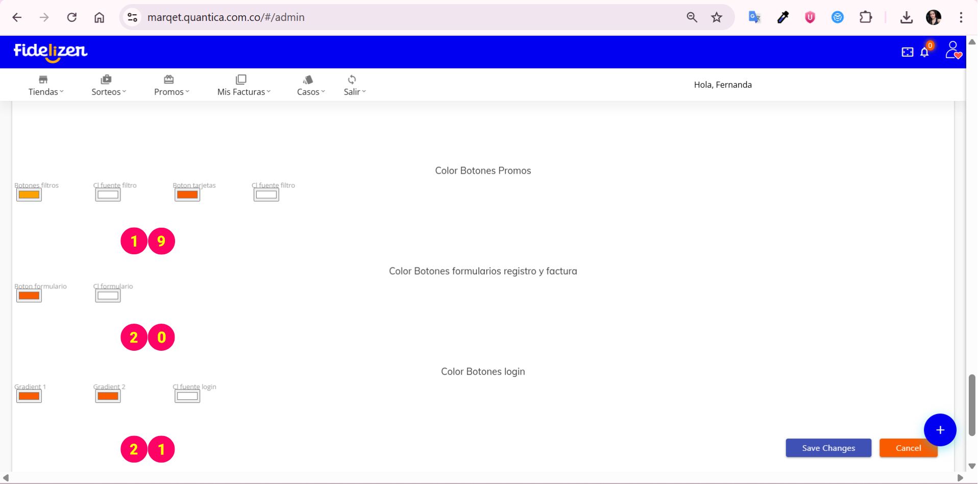Viewport: 980px width, 484px height.
Task: Click Salir to log out
Action: [x=354, y=86]
